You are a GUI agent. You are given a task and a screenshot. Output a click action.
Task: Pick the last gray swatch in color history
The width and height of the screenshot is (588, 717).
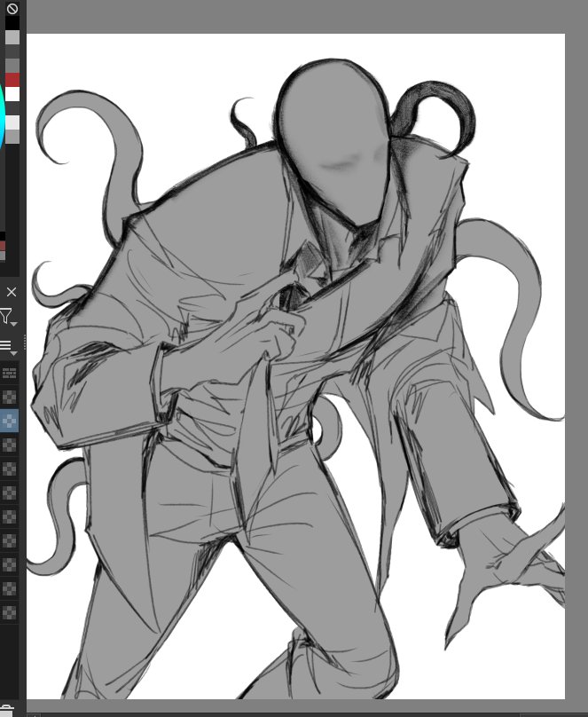12,137
